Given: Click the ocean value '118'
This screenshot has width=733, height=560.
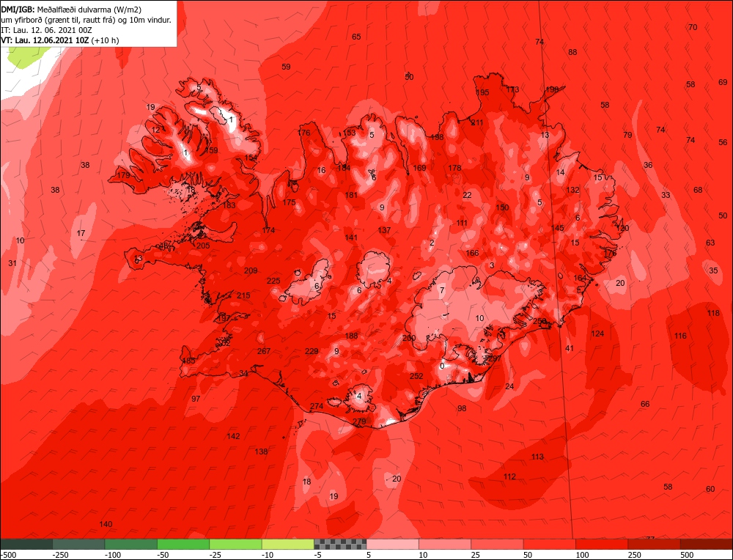Looking at the screenshot, I should 713,313.
